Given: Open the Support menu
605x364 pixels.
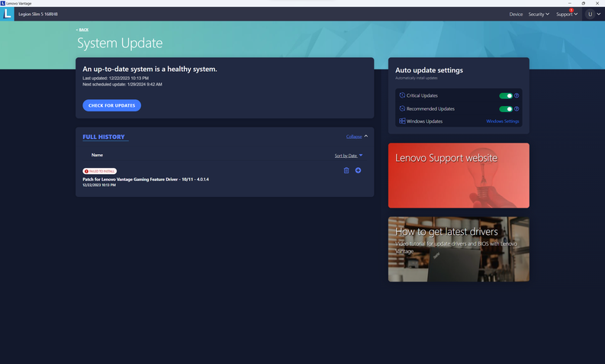Looking at the screenshot, I should tap(567, 14).
